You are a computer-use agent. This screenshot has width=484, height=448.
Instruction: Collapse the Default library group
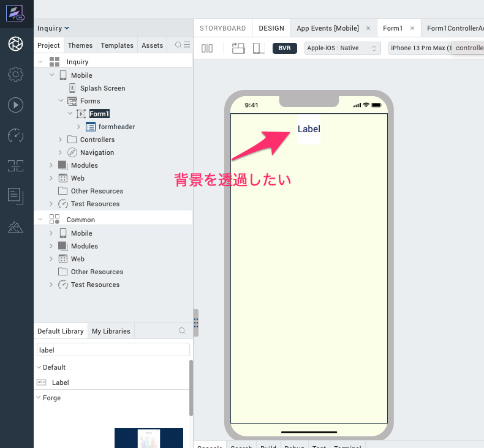tap(39, 367)
